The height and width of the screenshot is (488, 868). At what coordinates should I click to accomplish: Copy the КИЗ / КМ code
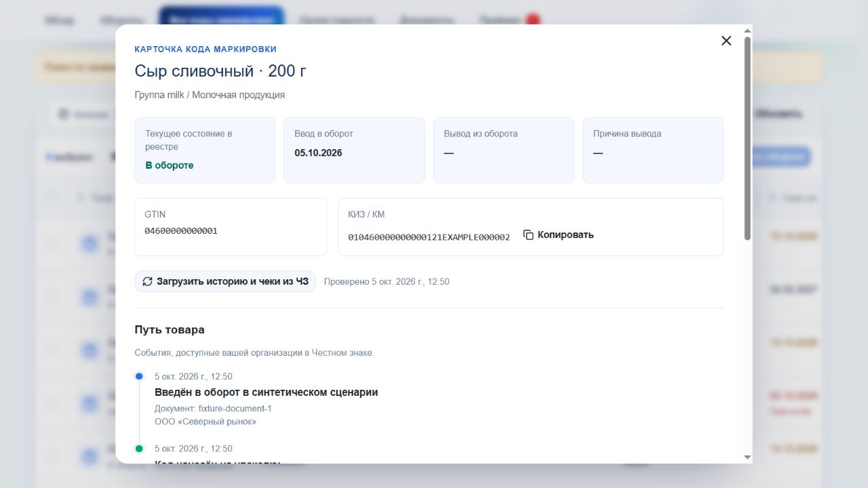559,235
